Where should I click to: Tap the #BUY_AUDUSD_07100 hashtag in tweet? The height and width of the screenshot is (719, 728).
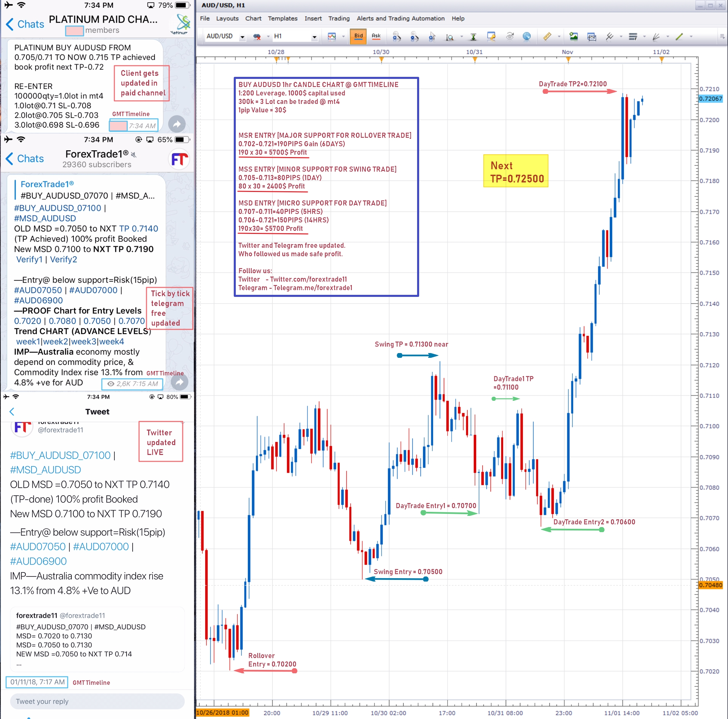[x=60, y=455]
